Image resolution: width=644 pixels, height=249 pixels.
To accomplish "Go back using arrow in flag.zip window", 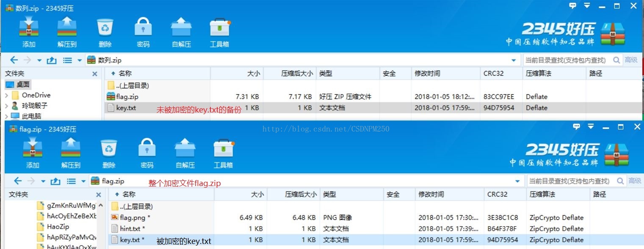I will click(18, 181).
